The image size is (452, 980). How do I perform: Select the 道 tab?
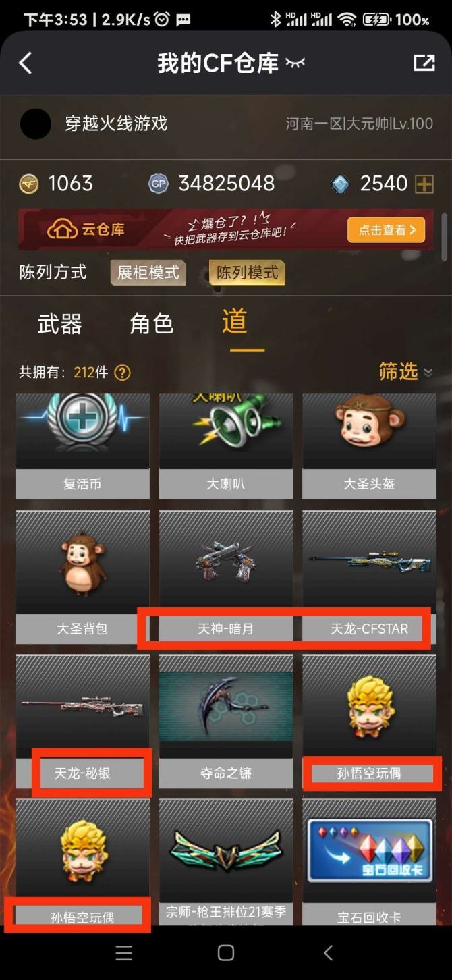[235, 322]
